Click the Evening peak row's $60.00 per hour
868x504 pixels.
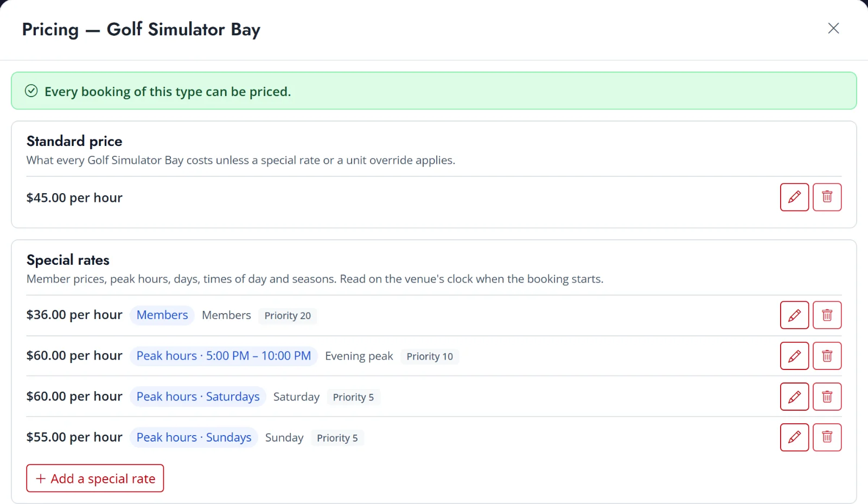click(x=74, y=355)
